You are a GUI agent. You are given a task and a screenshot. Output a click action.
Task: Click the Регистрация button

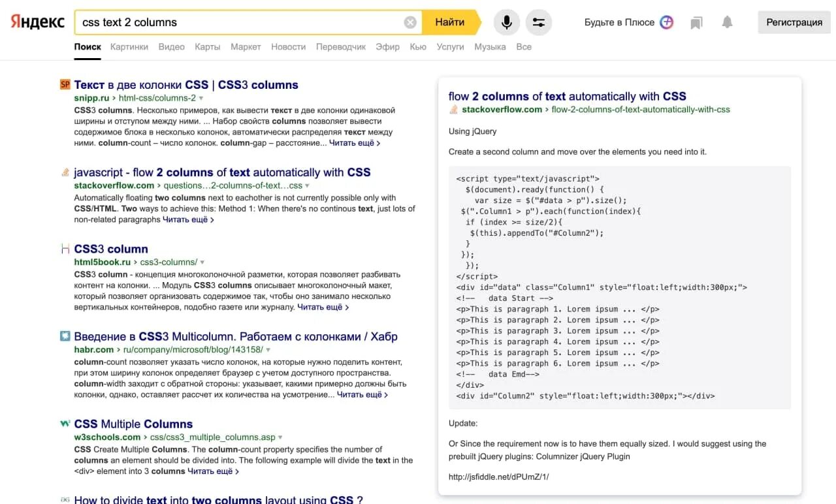[794, 22]
